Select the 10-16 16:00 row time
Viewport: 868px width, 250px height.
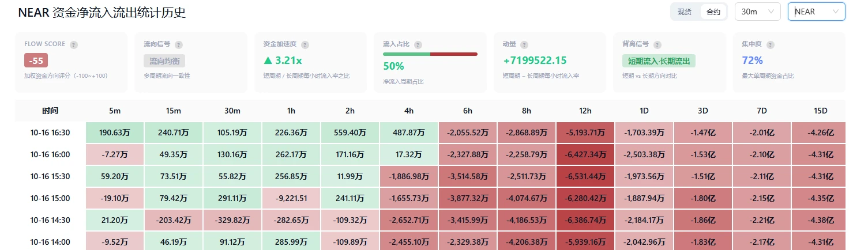click(x=50, y=154)
